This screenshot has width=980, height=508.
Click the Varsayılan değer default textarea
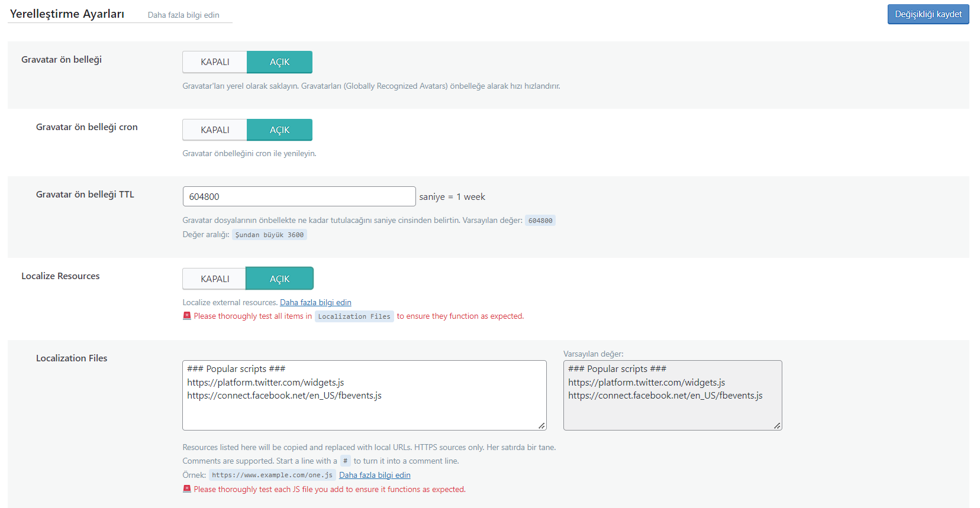coord(672,395)
